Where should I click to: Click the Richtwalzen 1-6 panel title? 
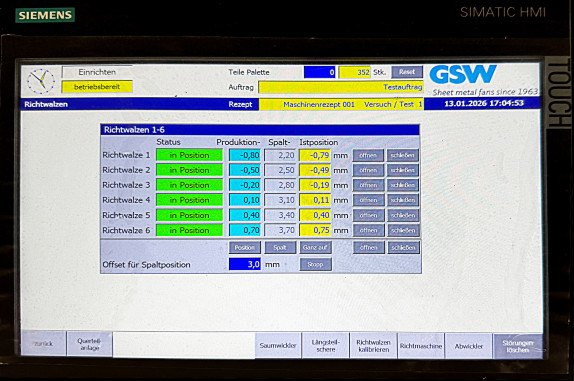tap(260, 130)
